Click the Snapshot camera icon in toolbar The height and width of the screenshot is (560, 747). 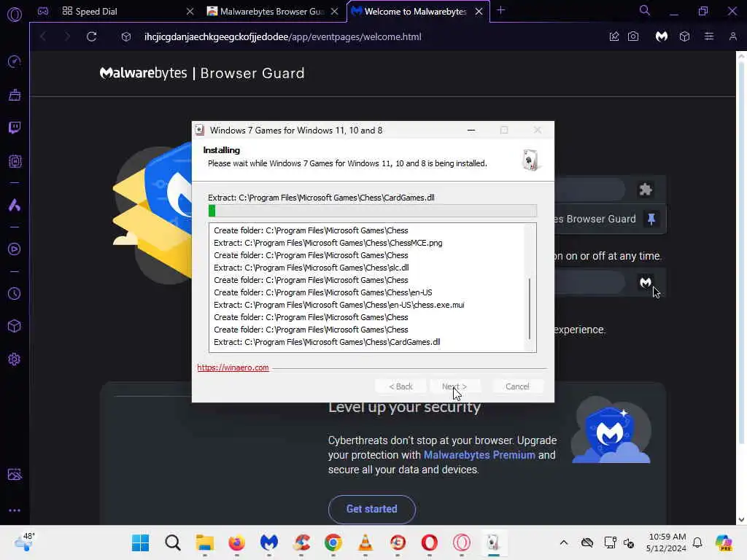633,36
